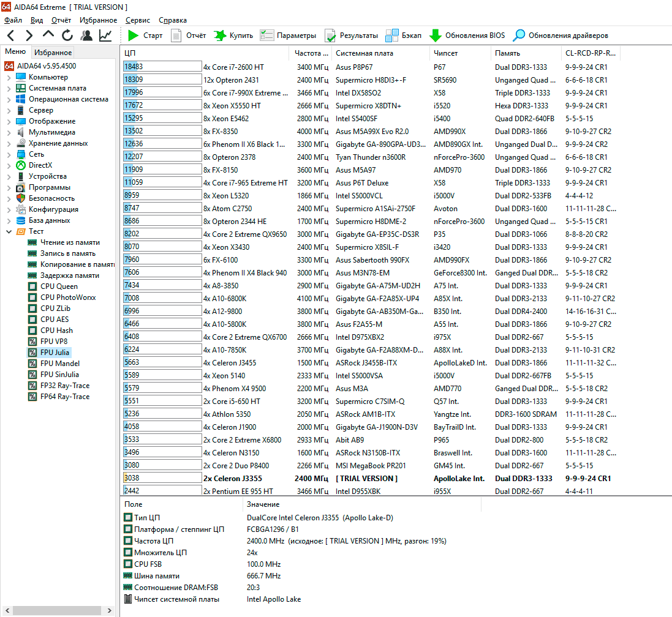The height and width of the screenshot is (617, 672).
Task: Click the refresh arrow icon
Action: pyautogui.click(x=67, y=36)
